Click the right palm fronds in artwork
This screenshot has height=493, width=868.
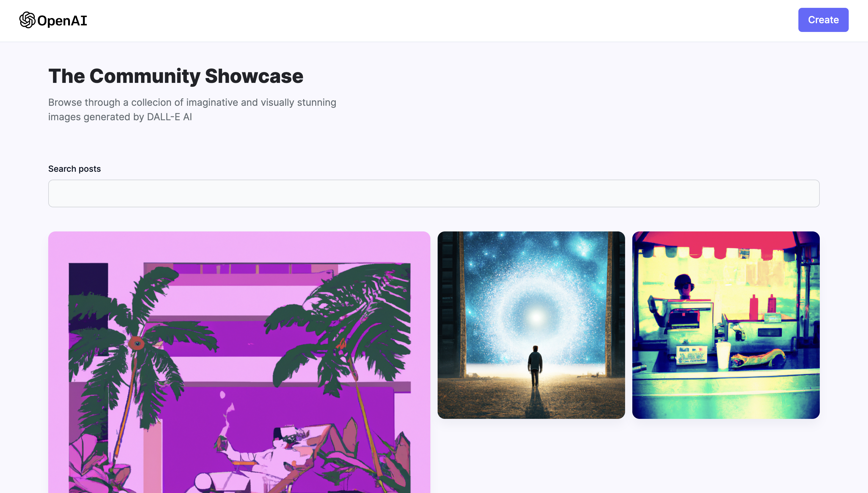click(x=342, y=325)
